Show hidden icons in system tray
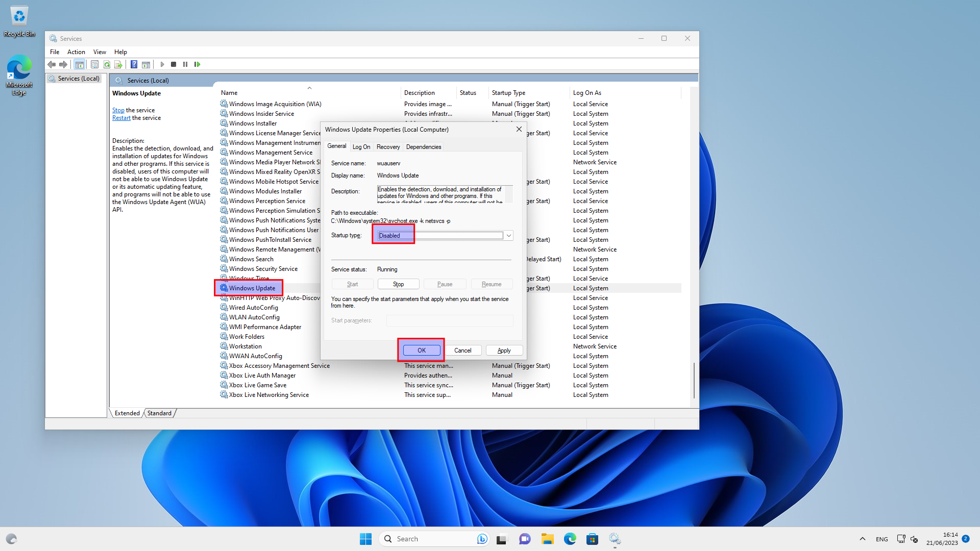Image resolution: width=980 pixels, height=551 pixels. pos(863,539)
